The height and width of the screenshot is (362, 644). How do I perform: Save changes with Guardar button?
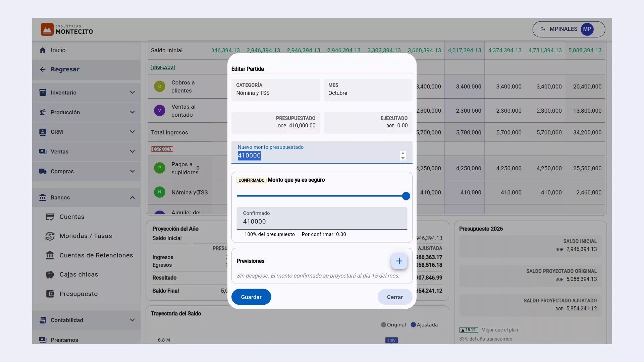[x=251, y=297]
